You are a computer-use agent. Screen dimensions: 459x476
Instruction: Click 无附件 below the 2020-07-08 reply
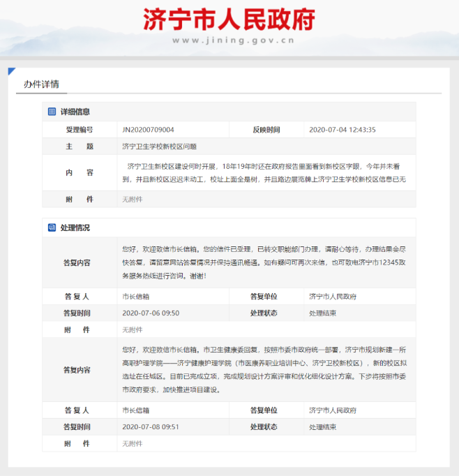click(x=133, y=443)
